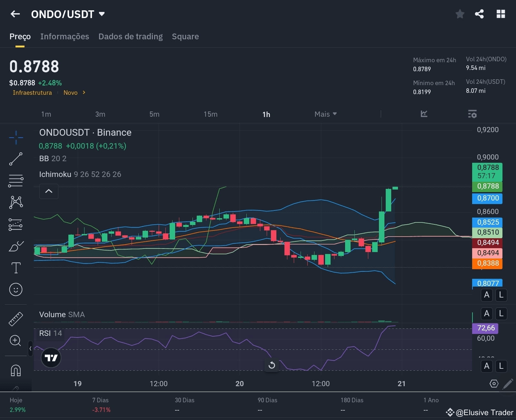
Task: Open the ONDO/USDT pair selector dropdown
Action: 68,14
